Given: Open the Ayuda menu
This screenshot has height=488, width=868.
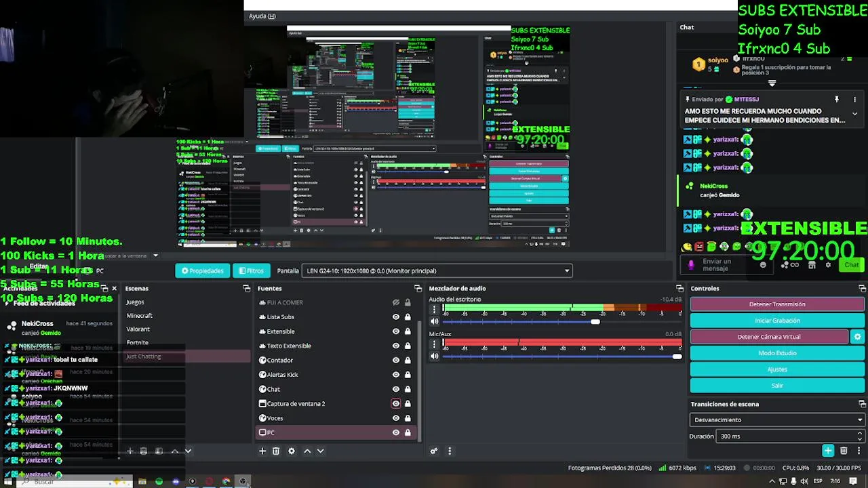Looking at the screenshot, I should click(x=262, y=16).
